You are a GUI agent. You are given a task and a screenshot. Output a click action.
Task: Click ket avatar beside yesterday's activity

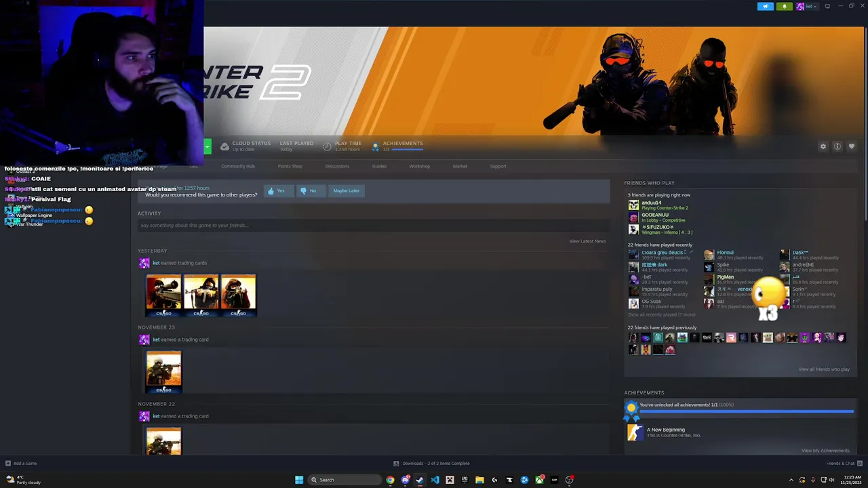pos(144,263)
